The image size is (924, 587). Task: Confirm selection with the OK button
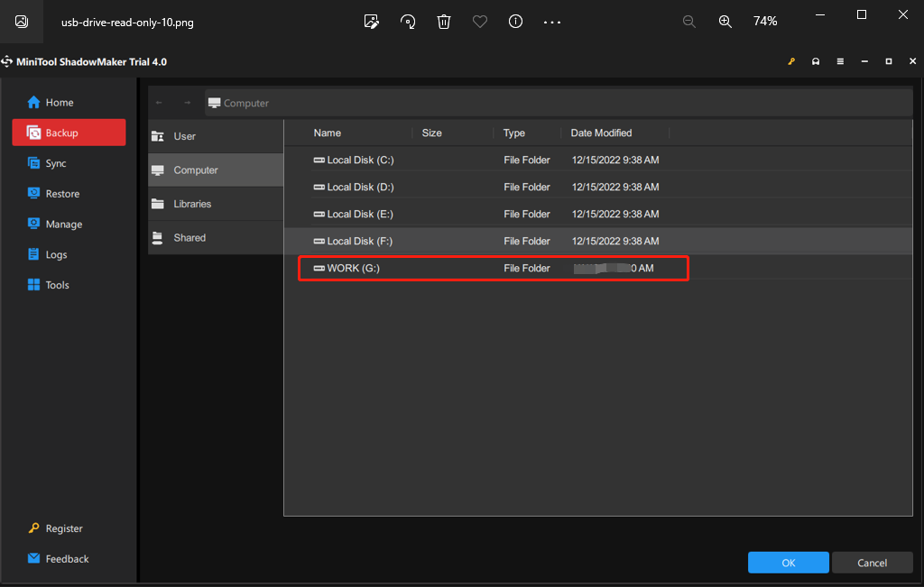[x=789, y=563]
